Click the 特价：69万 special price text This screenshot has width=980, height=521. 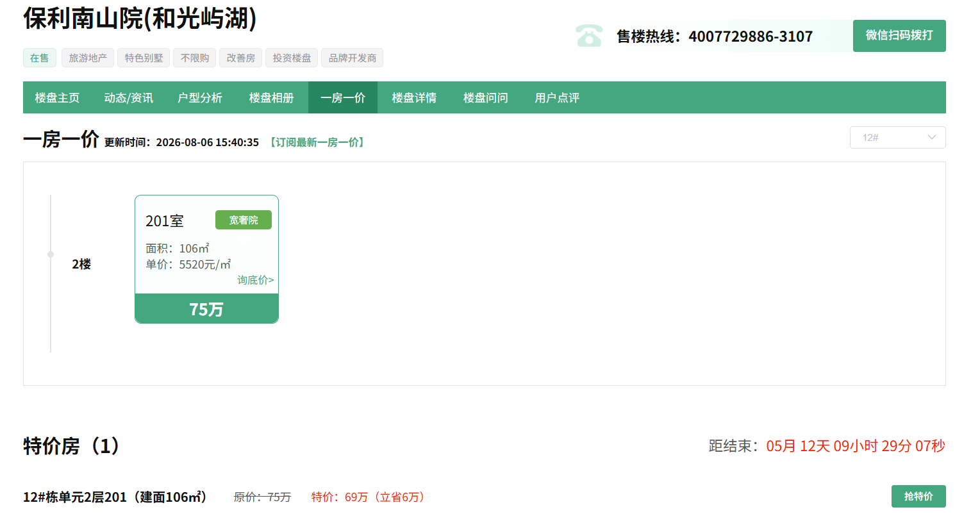[x=368, y=497]
